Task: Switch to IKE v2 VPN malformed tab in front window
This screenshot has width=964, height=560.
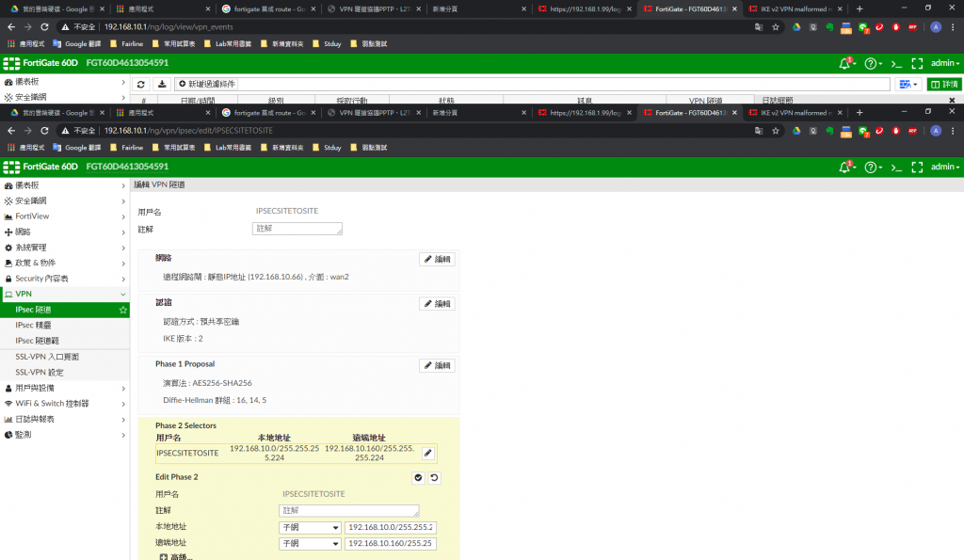Action: (x=795, y=113)
